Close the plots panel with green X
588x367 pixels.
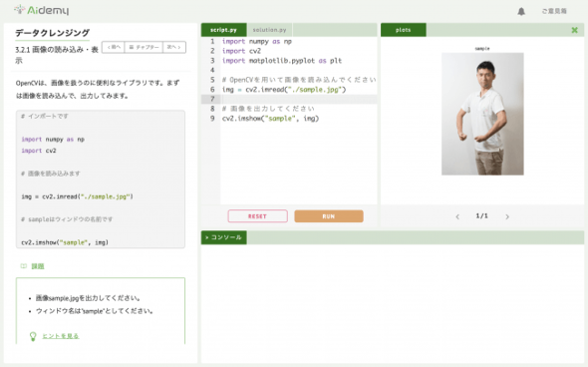point(574,30)
